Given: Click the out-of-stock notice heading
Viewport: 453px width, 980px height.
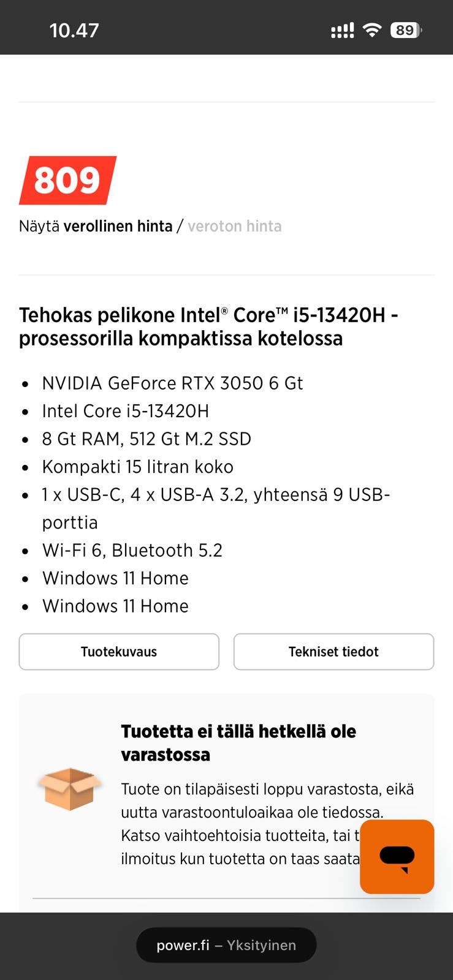Looking at the screenshot, I should 238,742.
